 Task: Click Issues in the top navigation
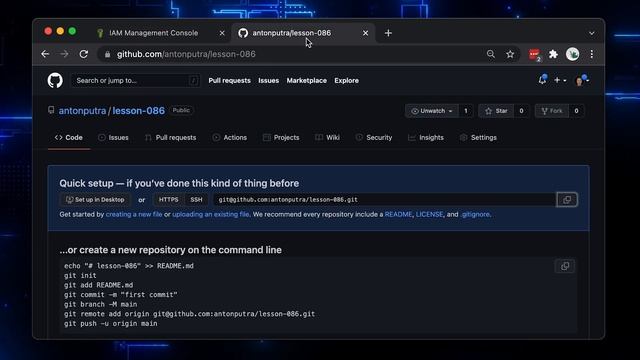[x=269, y=80]
